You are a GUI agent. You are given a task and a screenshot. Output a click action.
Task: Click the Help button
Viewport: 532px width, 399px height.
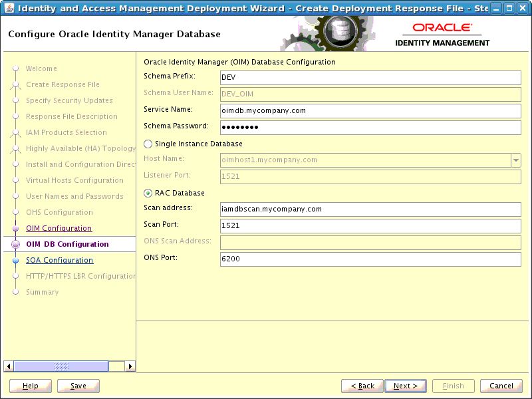[x=31, y=386]
